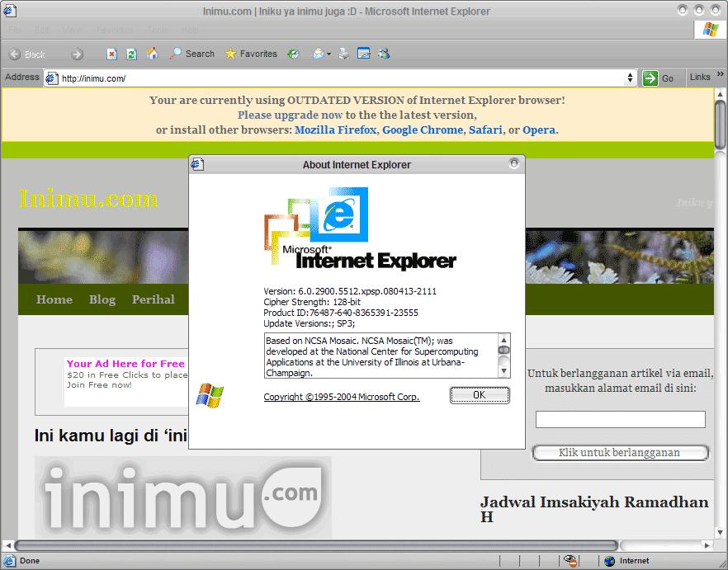Viewport: 728px width, 570px height.
Task: Expand the Links toolbar chevron
Action: pyautogui.click(x=720, y=74)
